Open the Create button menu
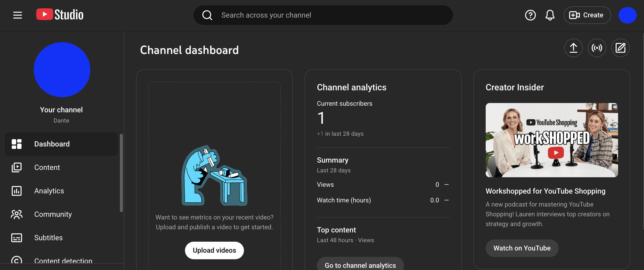This screenshot has height=270, width=644. click(x=587, y=15)
